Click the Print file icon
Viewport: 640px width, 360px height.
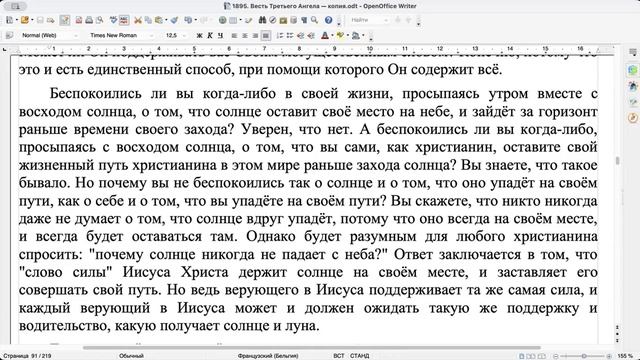tap(89, 20)
